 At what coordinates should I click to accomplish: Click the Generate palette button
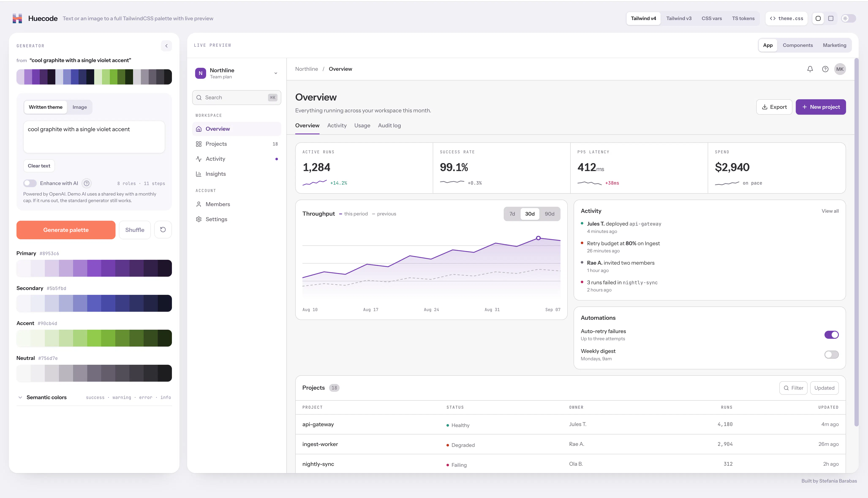66,230
